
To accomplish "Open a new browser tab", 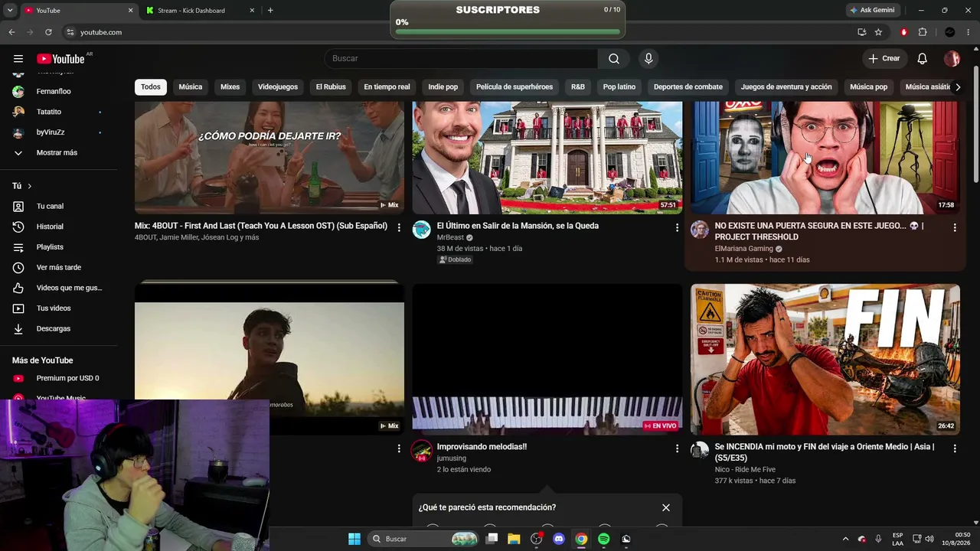I will pyautogui.click(x=270, y=11).
